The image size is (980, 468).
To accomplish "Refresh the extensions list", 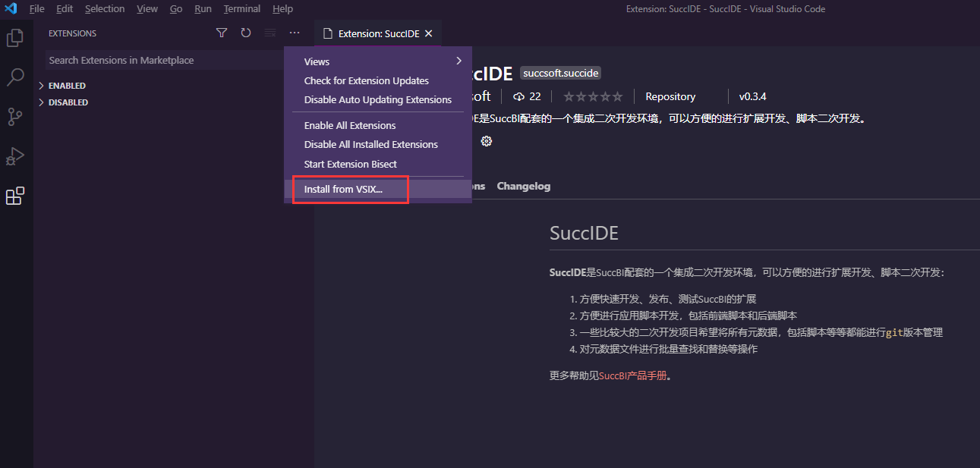I will pyautogui.click(x=246, y=33).
